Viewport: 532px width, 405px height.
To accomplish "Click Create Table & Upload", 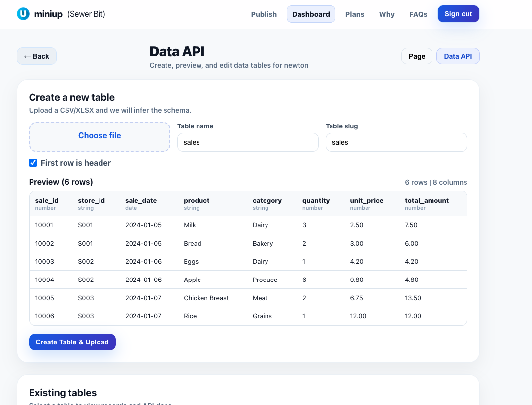I will coord(72,342).
